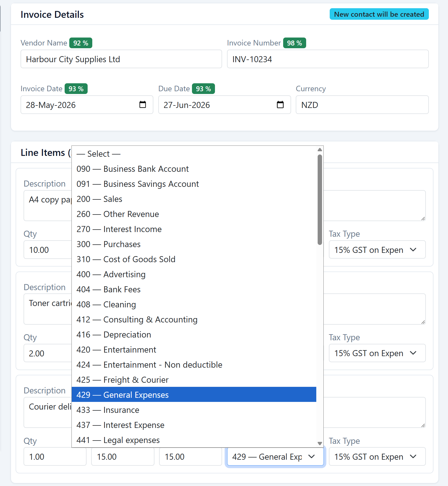
Task: Click the 'New contact will be created' badge
Action: click(x=379, y=14)
